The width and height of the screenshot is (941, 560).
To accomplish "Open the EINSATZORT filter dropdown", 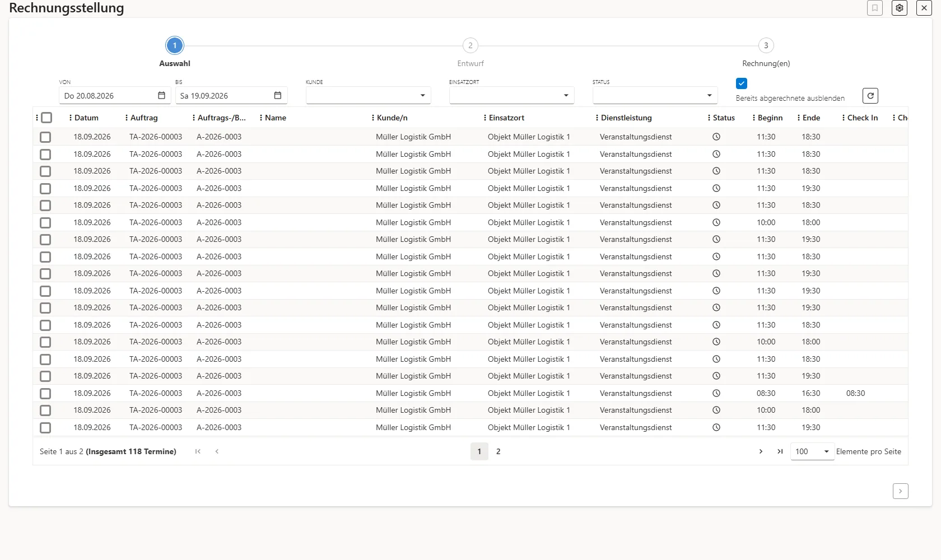I will click(x=511, y=96).
